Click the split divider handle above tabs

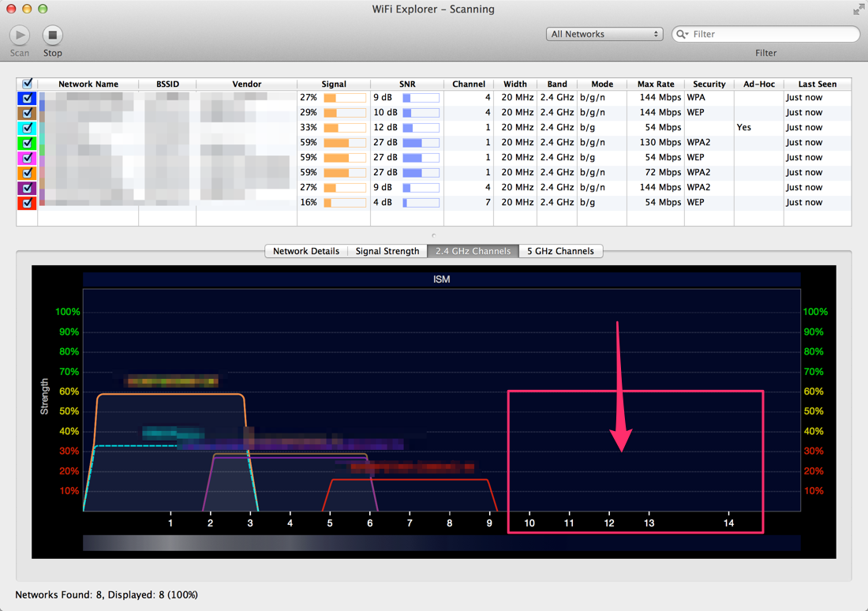[433, 235]
